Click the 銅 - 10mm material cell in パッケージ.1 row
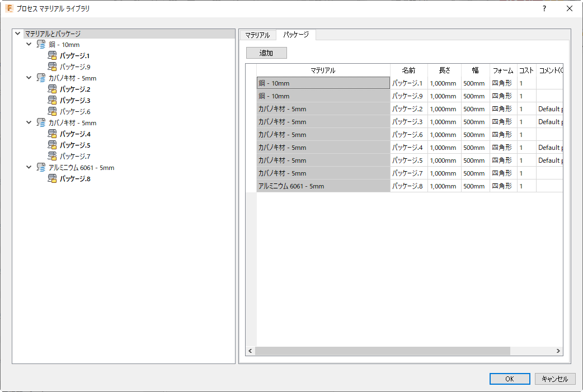 (x=323, y=83)
